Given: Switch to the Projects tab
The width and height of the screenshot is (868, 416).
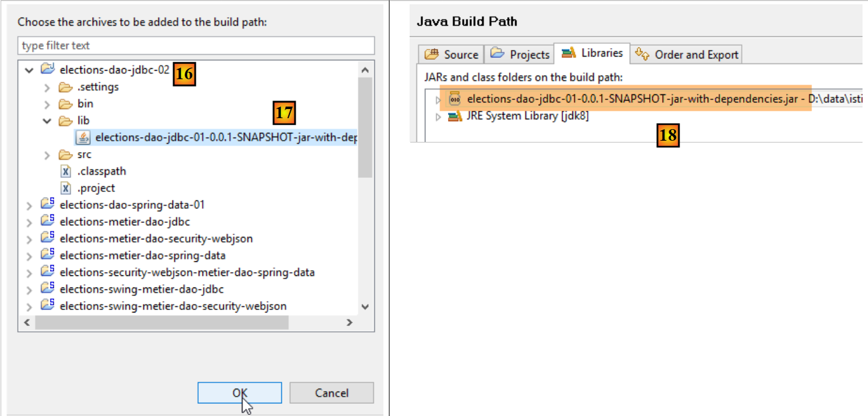Looking at the screenshot, I should (520, 54).
